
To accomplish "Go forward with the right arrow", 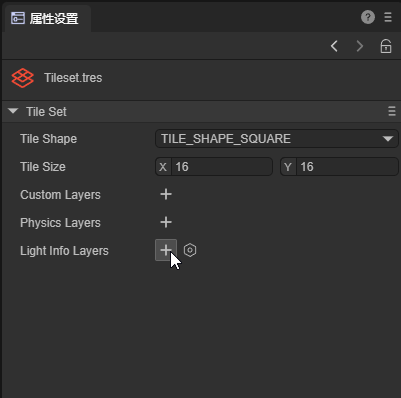I will coord(360,46).
